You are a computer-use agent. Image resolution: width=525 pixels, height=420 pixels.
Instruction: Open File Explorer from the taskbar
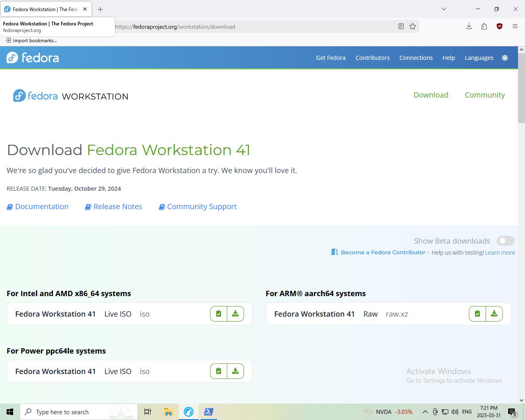[x=168, y=412]
